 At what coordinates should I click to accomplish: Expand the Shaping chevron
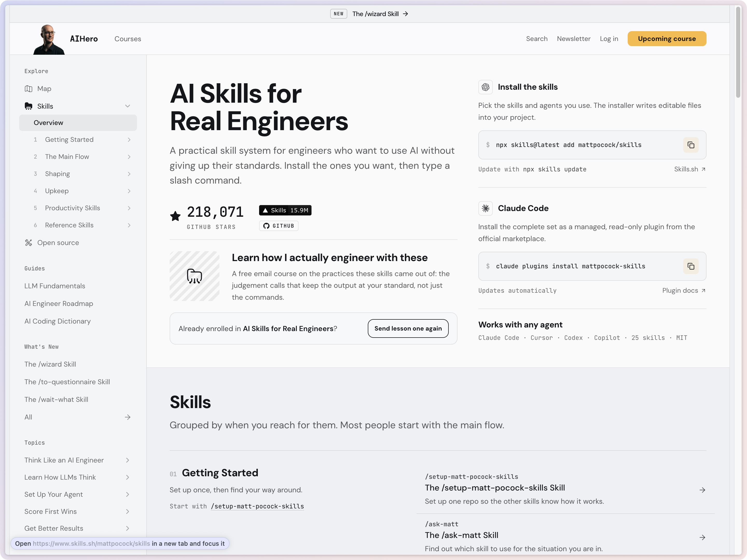[129, 174]
